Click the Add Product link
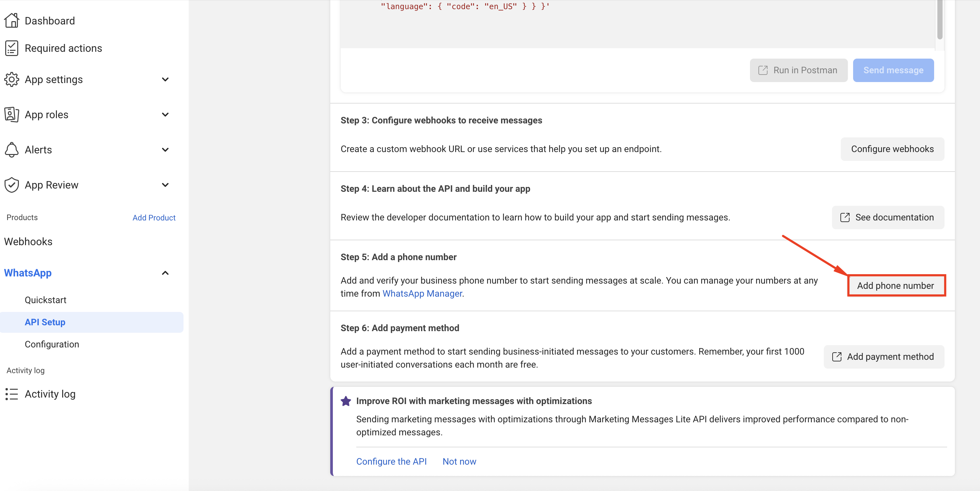Image resolution: width=980 pixels, height=491 pixels. click(x=154, y=218)
